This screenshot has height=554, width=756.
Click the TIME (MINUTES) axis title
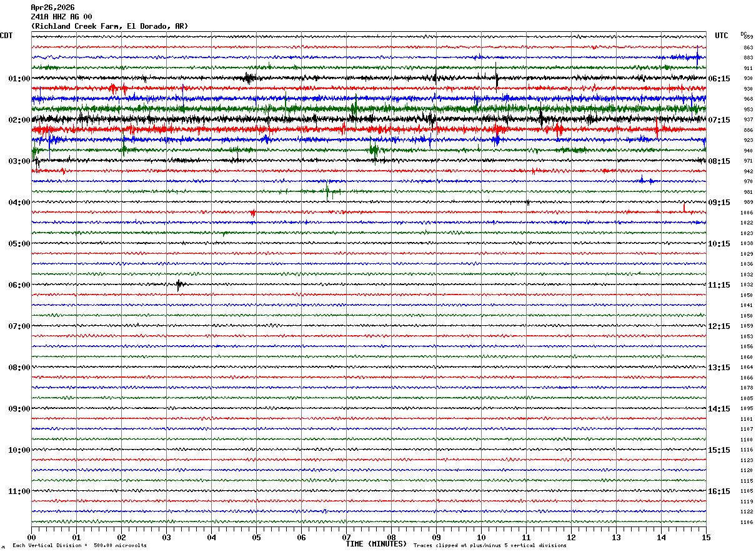pos(376,544)
